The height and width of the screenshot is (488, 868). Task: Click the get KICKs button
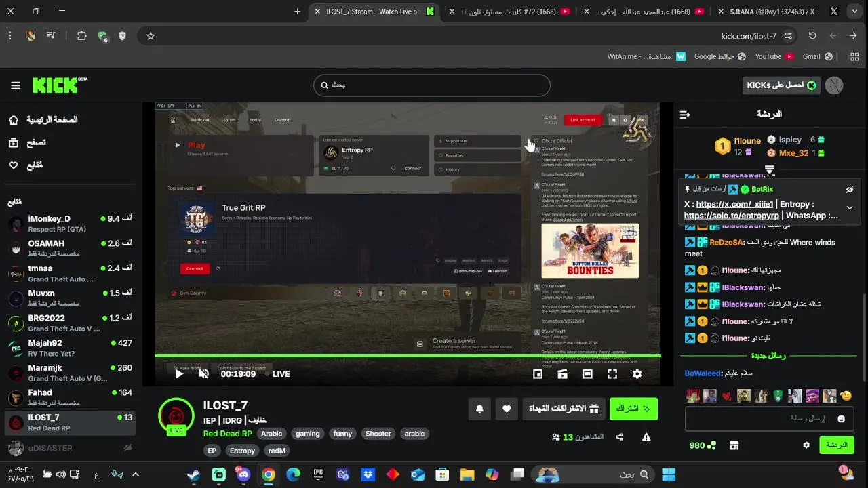781,85
